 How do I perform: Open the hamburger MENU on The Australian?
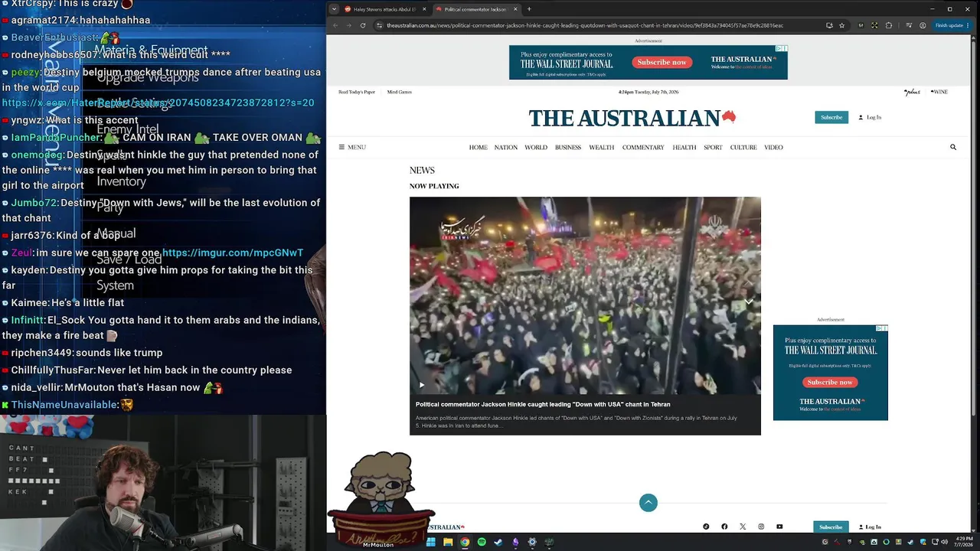352,147
